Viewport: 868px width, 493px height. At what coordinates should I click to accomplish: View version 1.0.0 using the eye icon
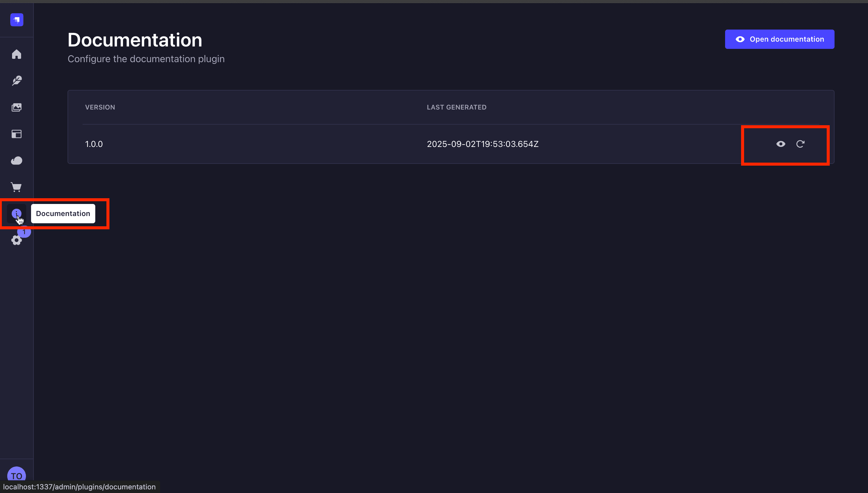click(780, 144)
